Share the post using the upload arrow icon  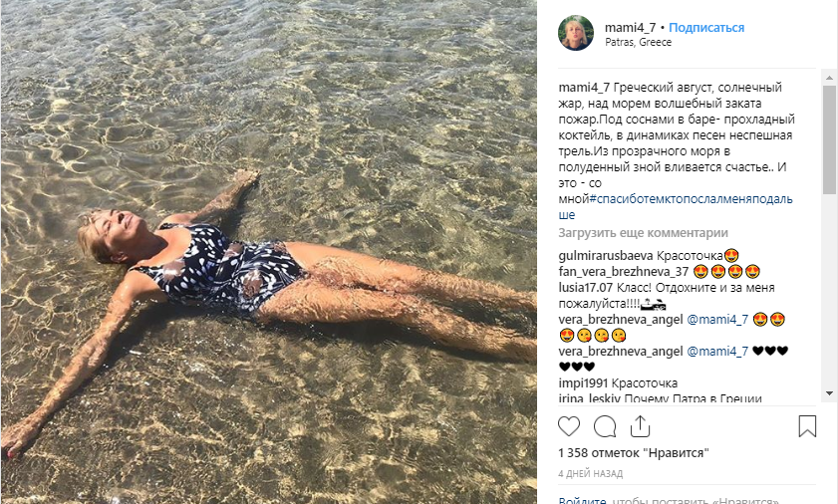click(641, 426)
